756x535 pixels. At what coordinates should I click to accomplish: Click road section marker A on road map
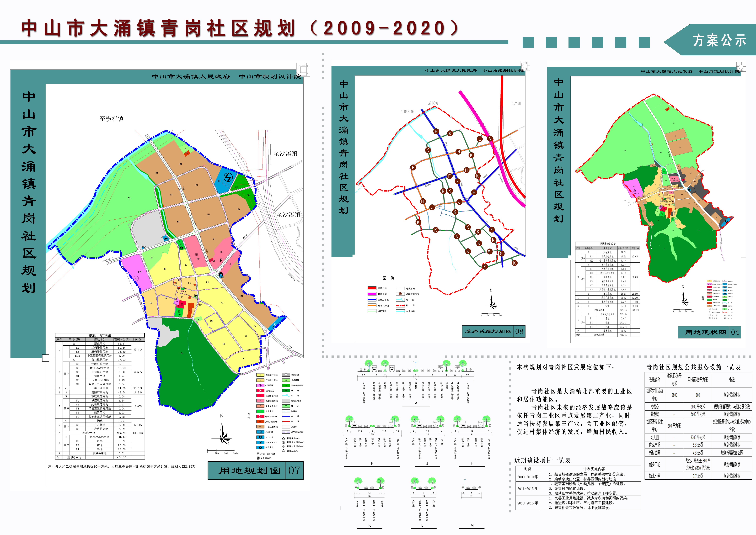coord(490,138)
